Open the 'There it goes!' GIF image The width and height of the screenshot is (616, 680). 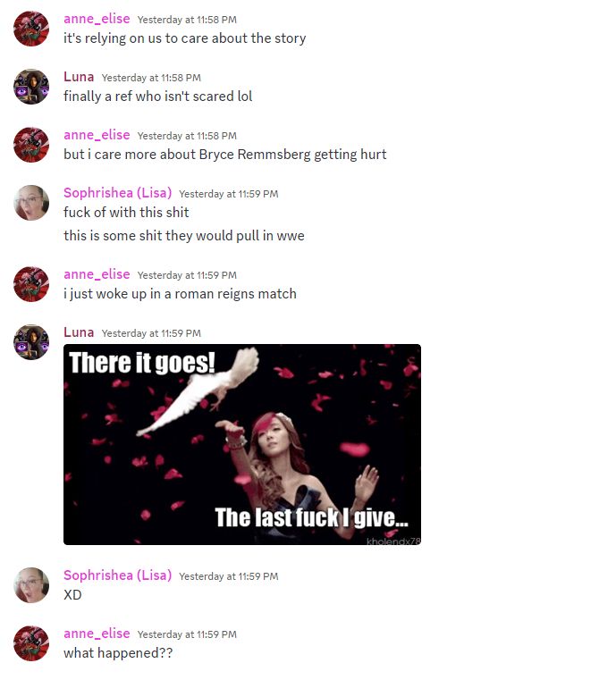coord(242,444)
